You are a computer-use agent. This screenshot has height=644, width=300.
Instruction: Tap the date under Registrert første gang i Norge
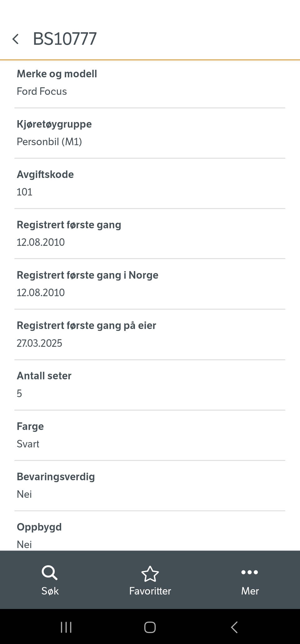pyautogui.click(x=41, y=293)
